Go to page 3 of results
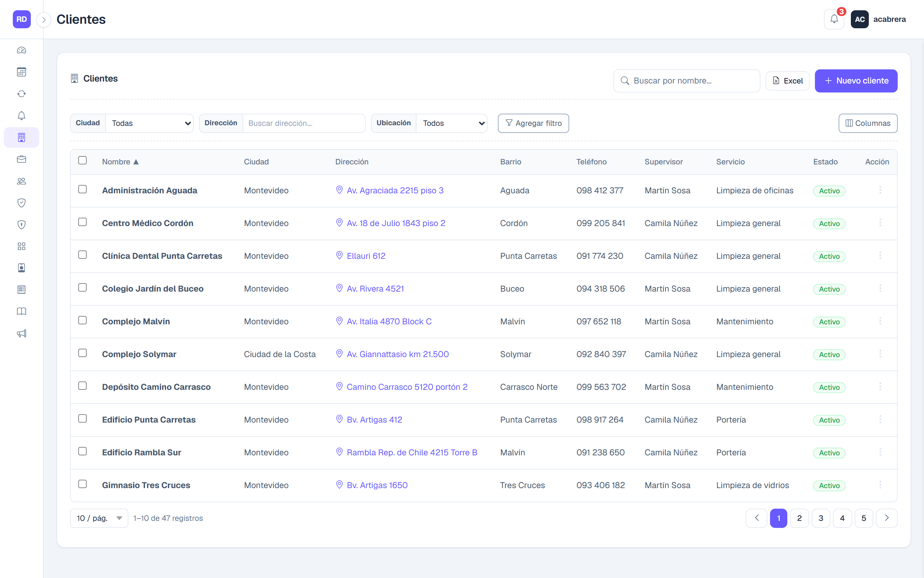The image size is (924, 578). (x=821, y=518)
